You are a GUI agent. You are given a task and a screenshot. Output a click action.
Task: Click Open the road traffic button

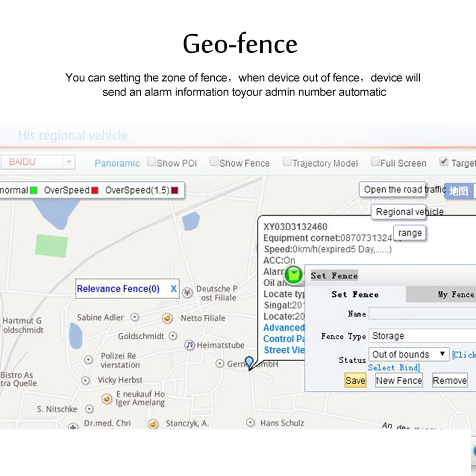pos(392,189)
